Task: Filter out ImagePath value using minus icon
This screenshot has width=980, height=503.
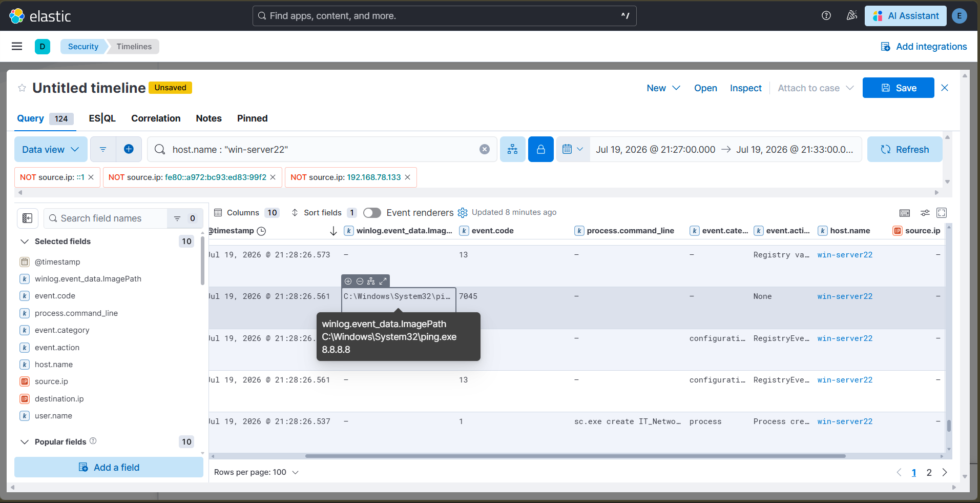Action: (360, 281)
